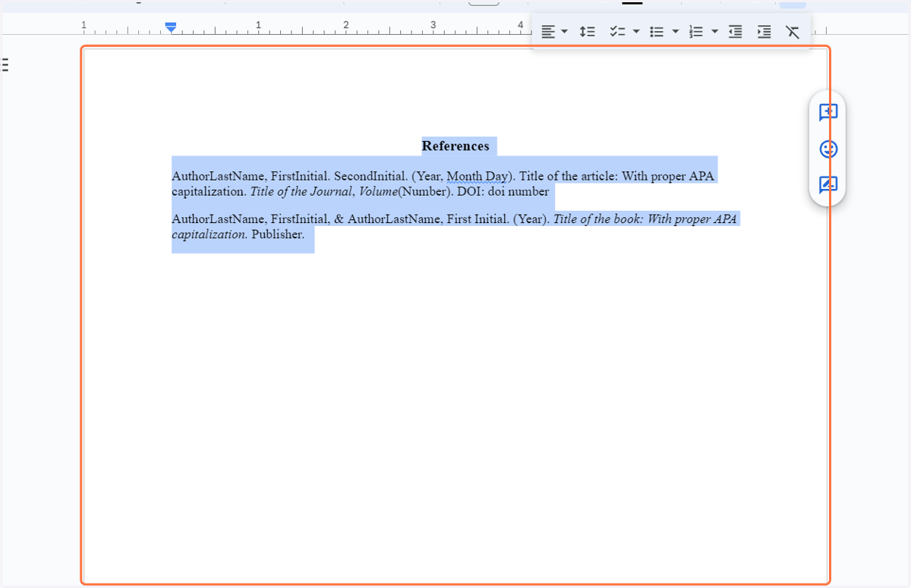Click "DOI: doi number" text
This screenshot has height=588, width=911.
coord(503,191)
